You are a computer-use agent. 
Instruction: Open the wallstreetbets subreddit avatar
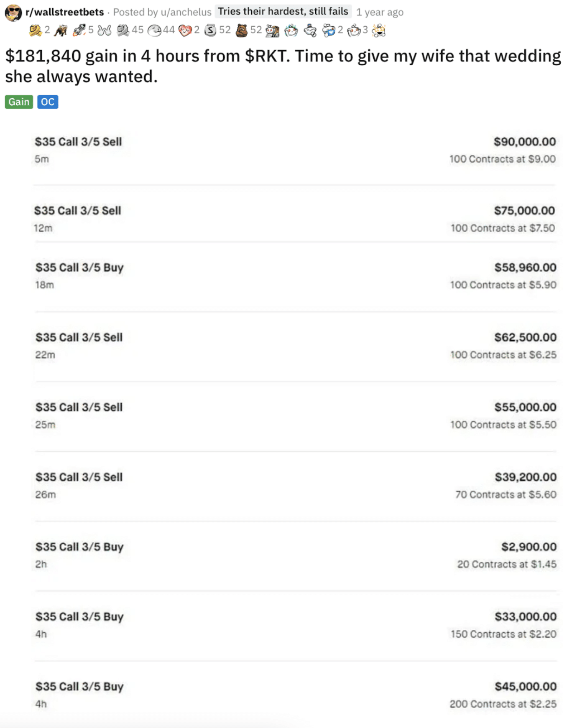pyautogui.click(x=13, y=13)
